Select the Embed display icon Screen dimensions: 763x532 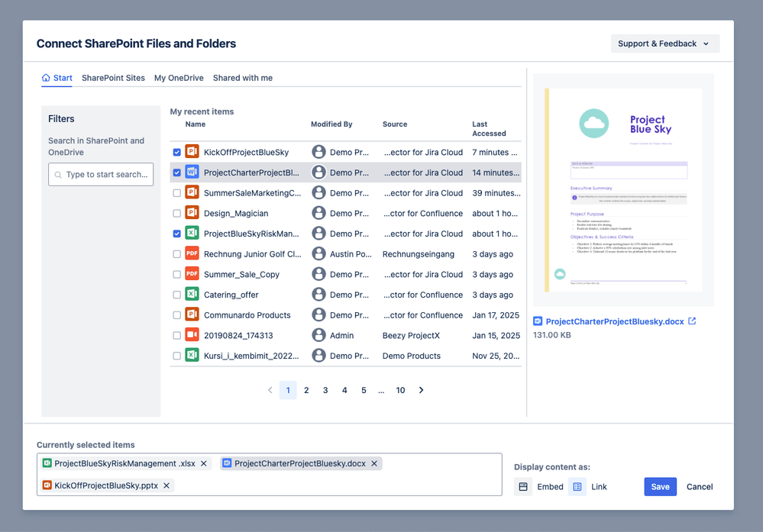click(x=523, y=487)
